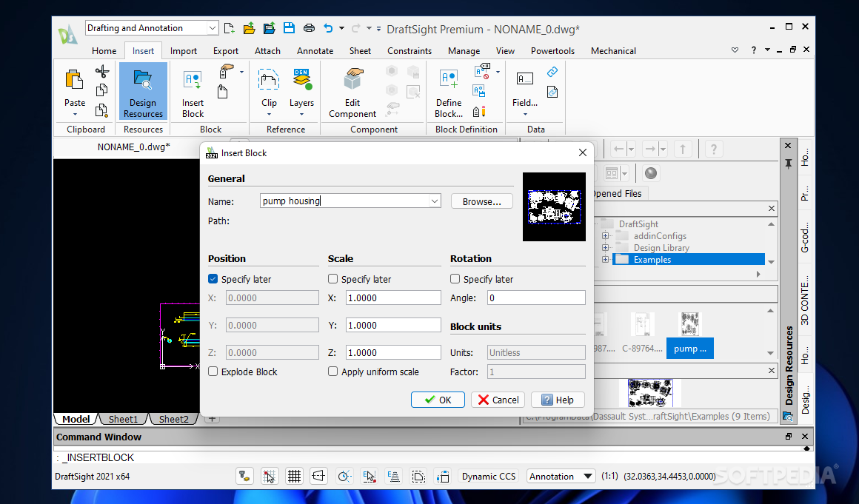
Task: Toggle the Grid display status bar icon
Action: click(x=294, y=476)
